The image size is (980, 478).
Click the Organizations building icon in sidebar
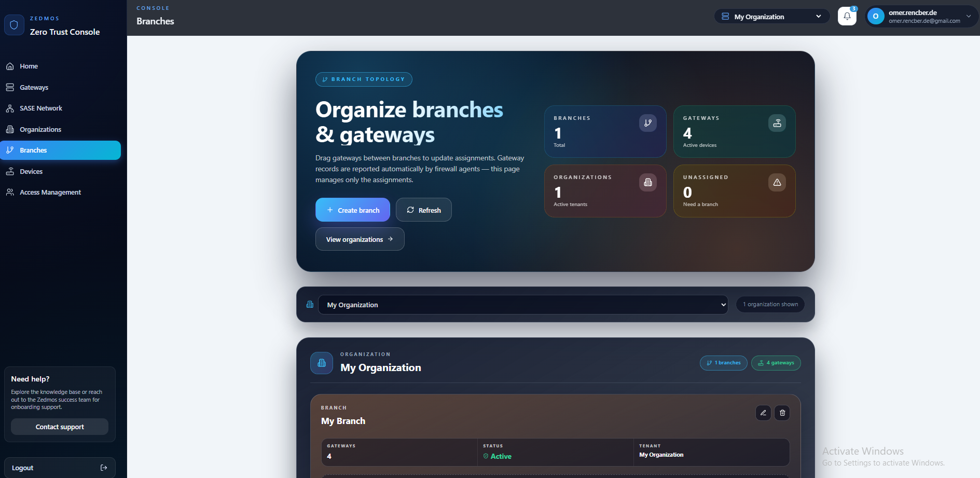10,129
